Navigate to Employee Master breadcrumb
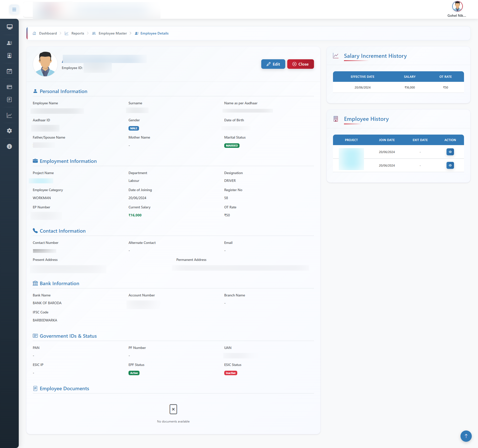This screenshot has width=478, height=448. click(112, 33)
